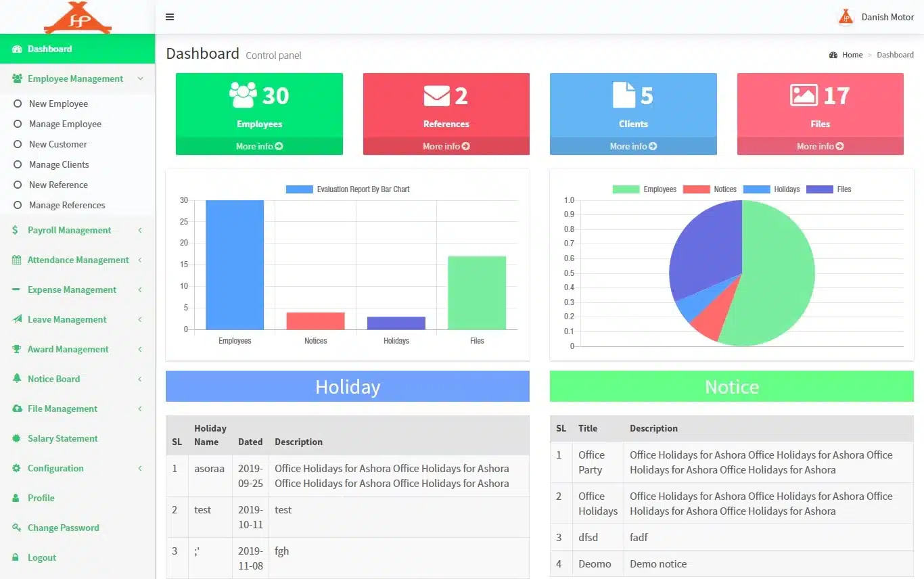Click the Configuration gear icon
This screenshot has height=579, width=924.
click(16, 468)
